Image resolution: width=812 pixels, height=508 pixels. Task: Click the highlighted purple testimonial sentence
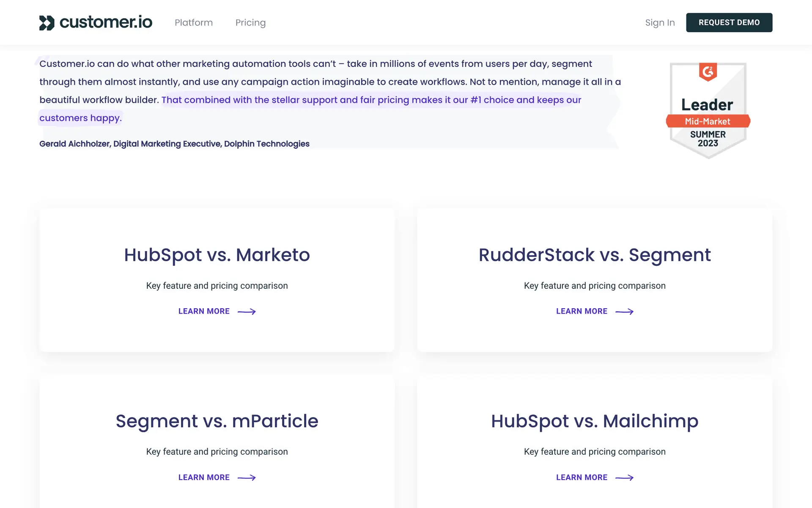[x=371, y=100]
